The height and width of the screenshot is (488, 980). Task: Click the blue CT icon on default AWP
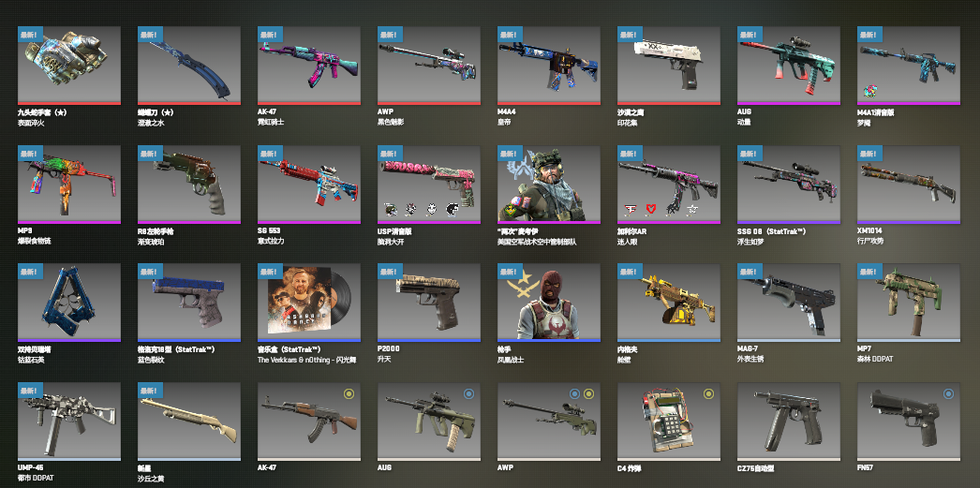(x=575, y=393)
